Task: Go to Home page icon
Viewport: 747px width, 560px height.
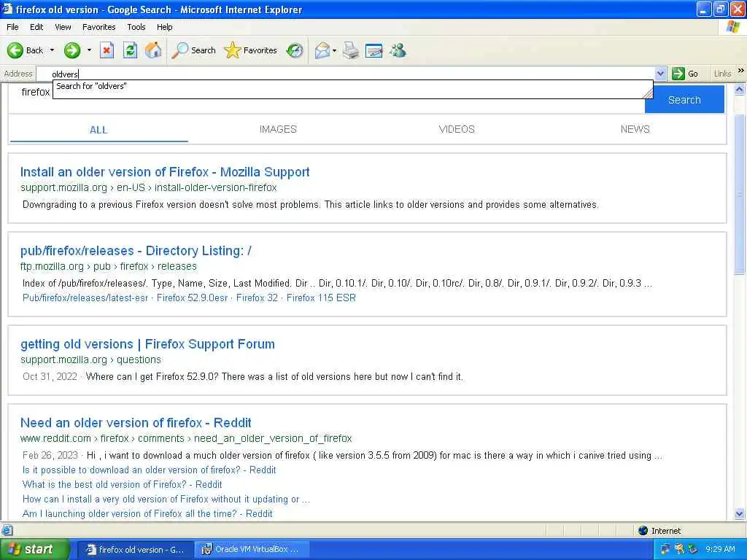Action: tap(153, 50)
